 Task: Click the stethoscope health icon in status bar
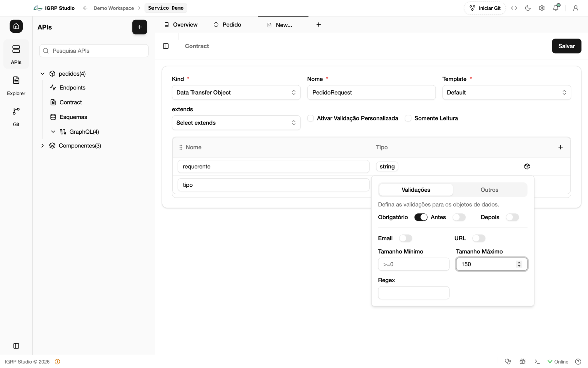pyautogui.click(x=508, y=362)
